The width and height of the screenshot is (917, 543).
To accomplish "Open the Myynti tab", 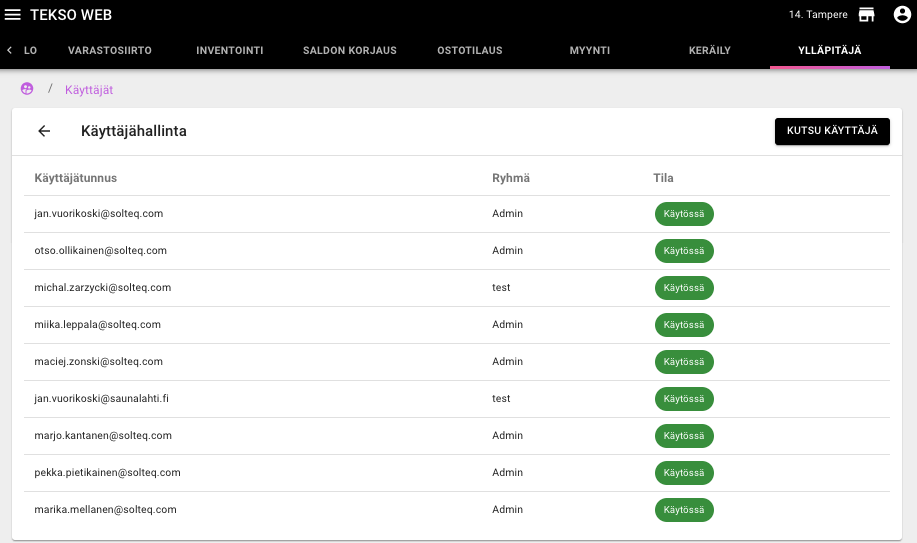I will pyautogui.click(x=590, y=50).
